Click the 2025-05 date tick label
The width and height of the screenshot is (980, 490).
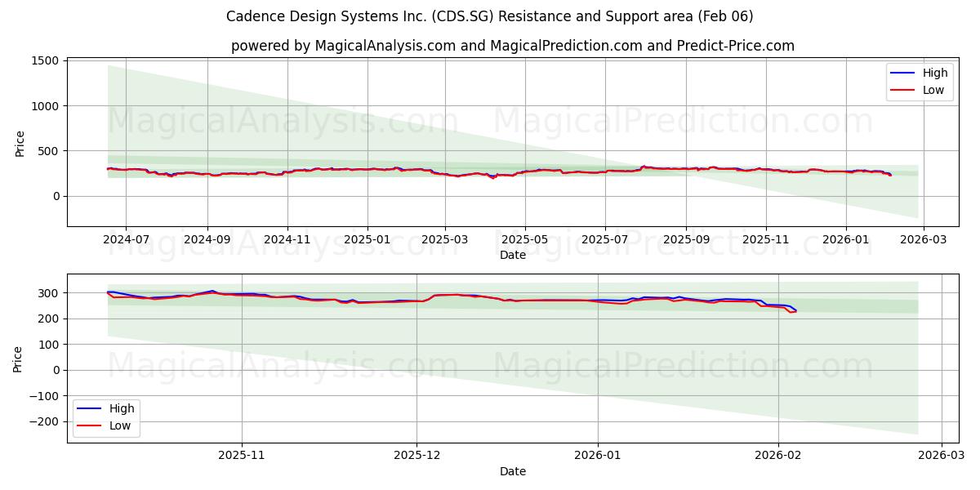[524, 240]
